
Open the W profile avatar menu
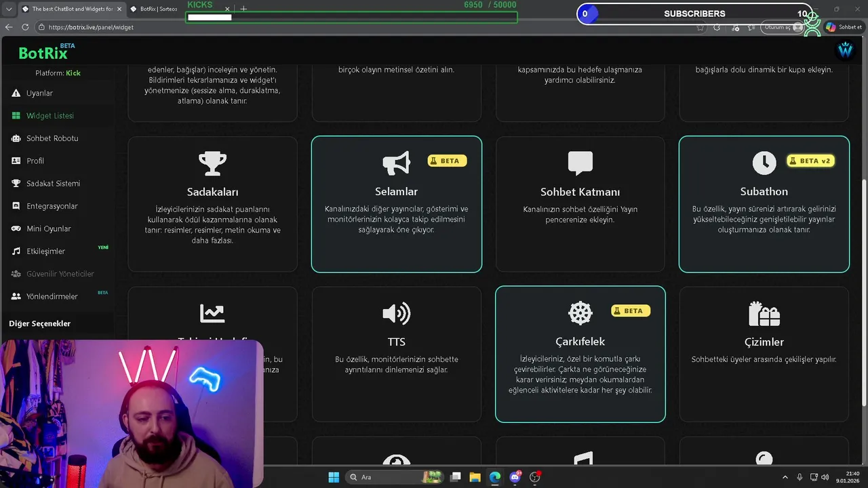coord(845,50)
